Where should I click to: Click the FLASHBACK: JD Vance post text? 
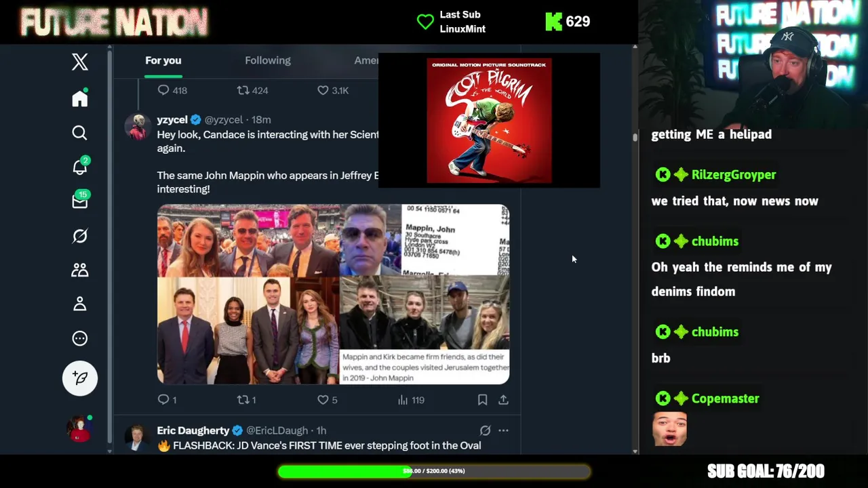click(319, 445)
